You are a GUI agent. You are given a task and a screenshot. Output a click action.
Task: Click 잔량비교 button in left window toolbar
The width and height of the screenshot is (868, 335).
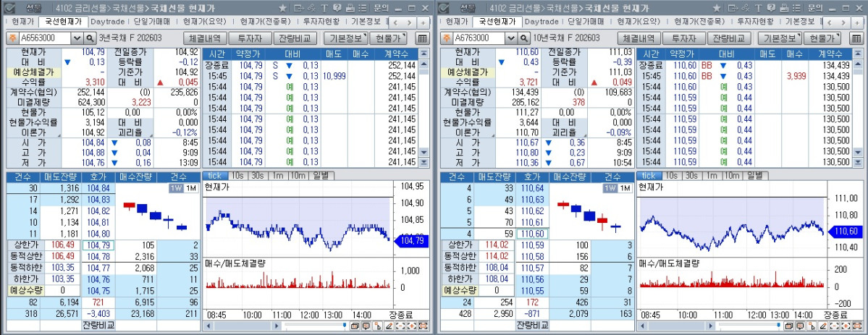(295, 38)
